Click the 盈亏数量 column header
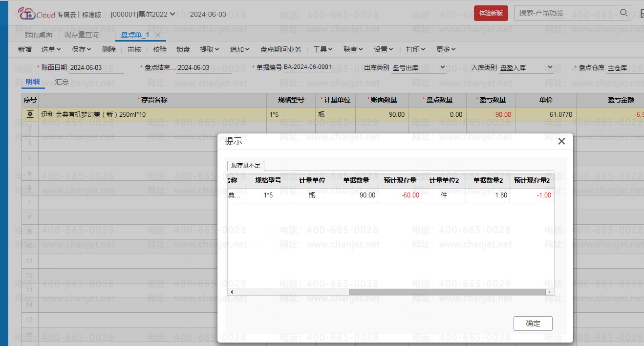Viewport: 644px width, 346px height. [491, 100]
